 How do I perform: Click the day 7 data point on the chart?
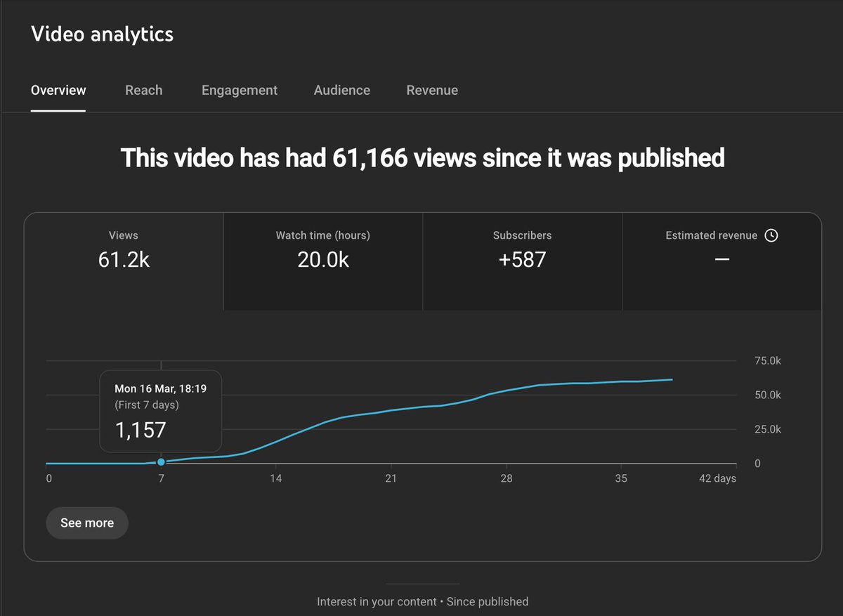pos(161,462)
